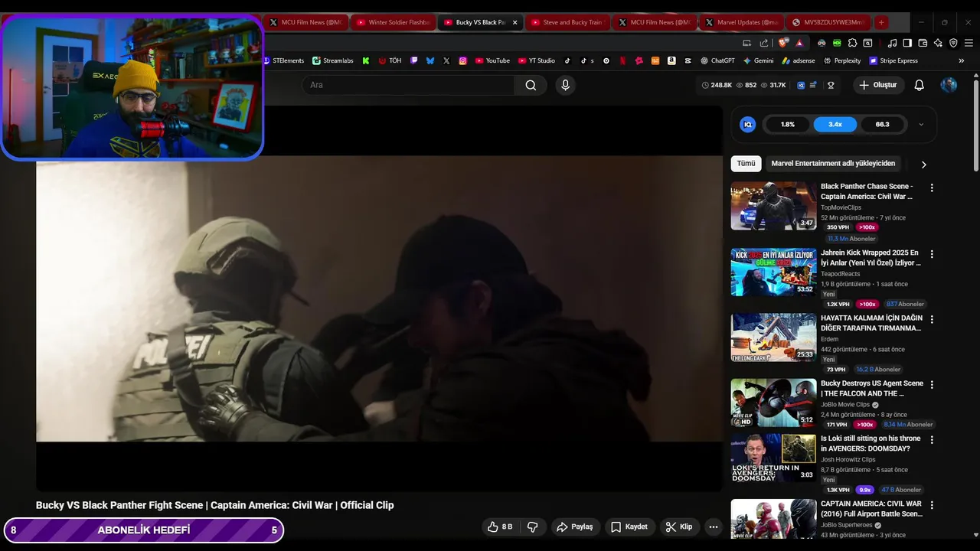
Task: Click the Oluştur create button
Action: coord(878,85)
